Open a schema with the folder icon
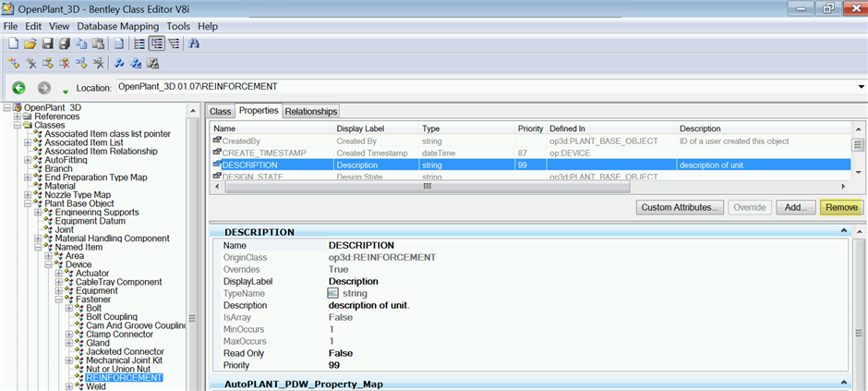868x391 pixels. click(30, 43)
